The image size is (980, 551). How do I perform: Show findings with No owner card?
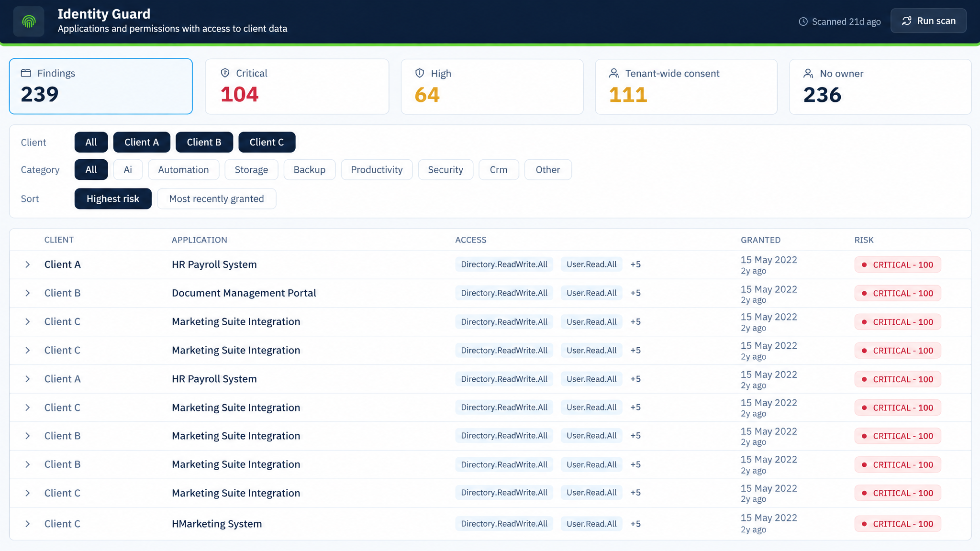click(880, 87)
